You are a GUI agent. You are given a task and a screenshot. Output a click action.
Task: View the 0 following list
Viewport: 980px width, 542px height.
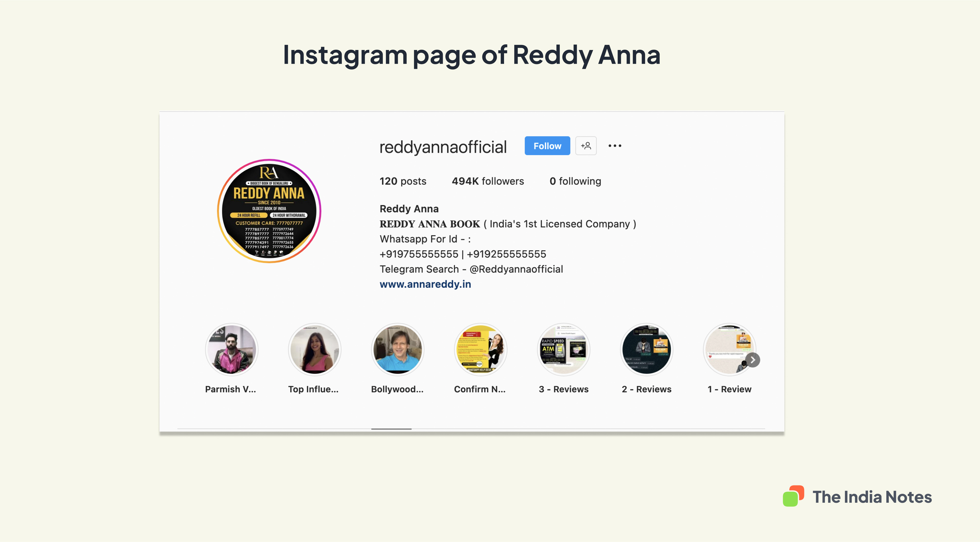pos(575,181)
